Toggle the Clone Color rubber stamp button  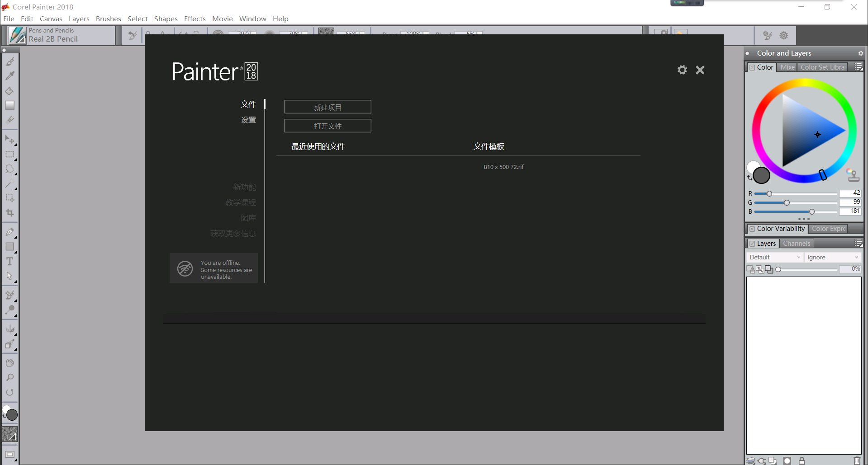[853, 174]
